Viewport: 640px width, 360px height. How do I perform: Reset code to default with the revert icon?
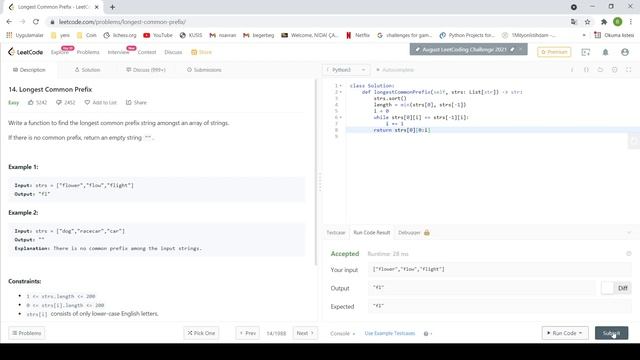pyautogui.click(x=600, y=70)
